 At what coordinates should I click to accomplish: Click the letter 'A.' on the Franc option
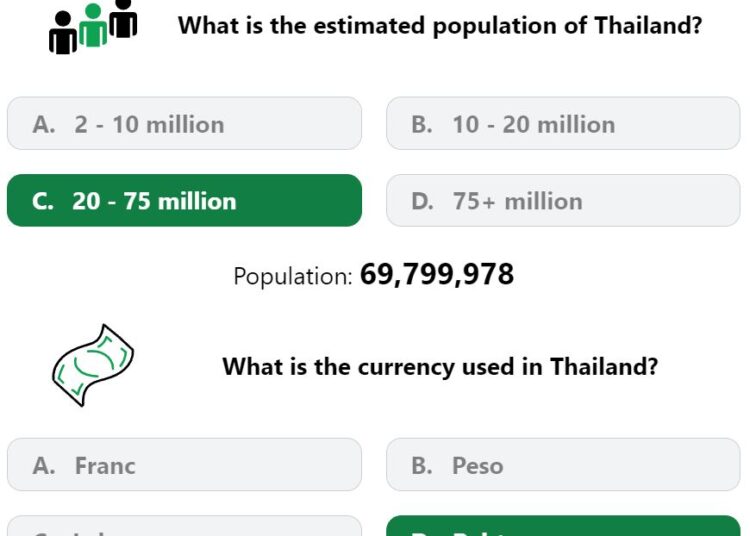tap(44, 466)
